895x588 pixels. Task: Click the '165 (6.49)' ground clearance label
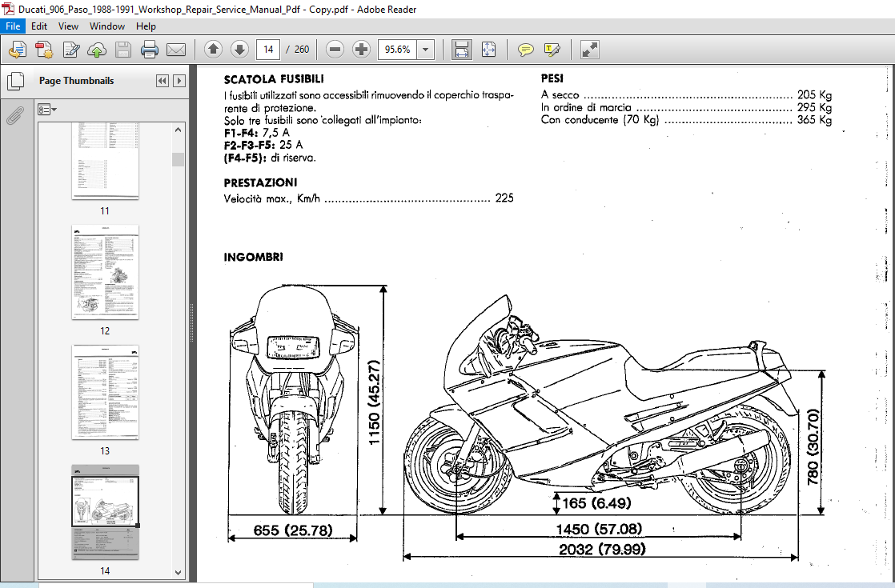pyautogui.click(x=596, y=503)
